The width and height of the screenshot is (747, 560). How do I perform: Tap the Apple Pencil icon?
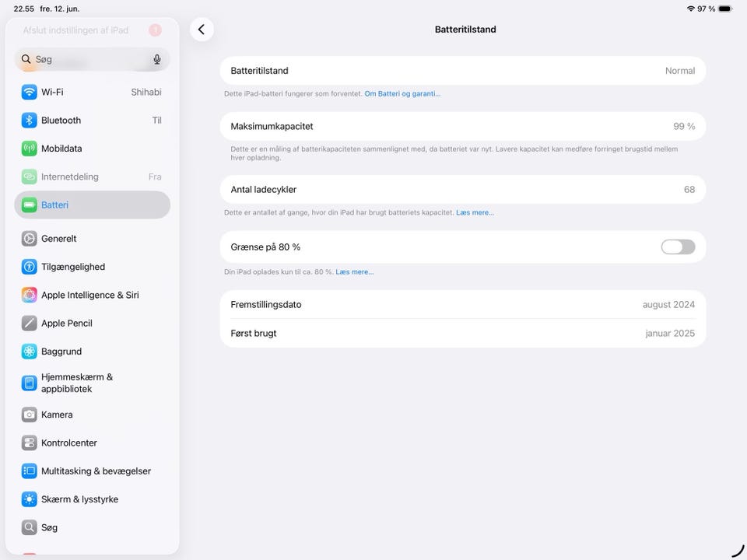pos(29,324)
